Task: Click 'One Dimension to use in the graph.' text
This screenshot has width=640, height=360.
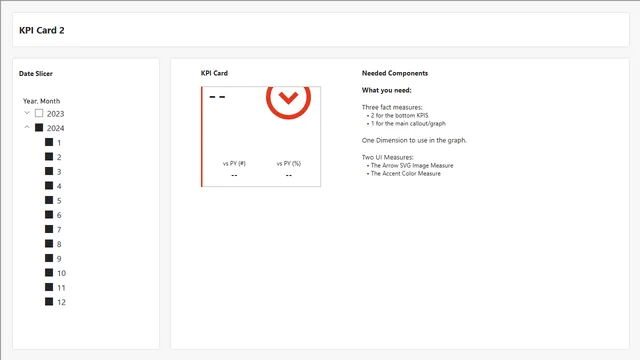Action: click(x=414, y=140)
